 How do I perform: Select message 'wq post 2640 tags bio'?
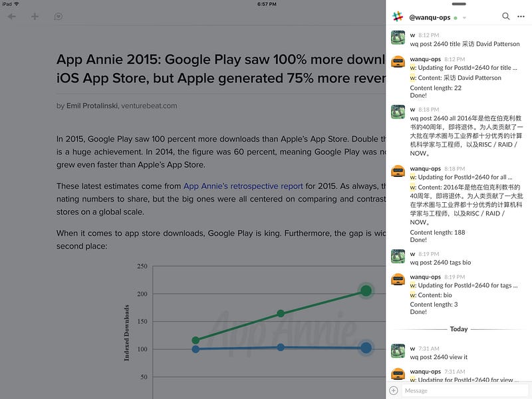pos(440,263)
